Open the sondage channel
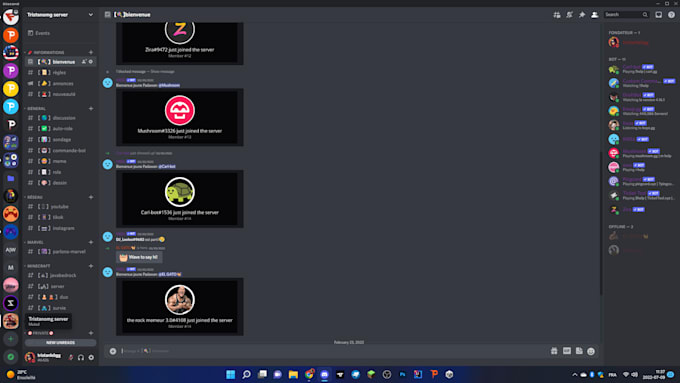The image size is (680, 383). [x=61, y=139]
